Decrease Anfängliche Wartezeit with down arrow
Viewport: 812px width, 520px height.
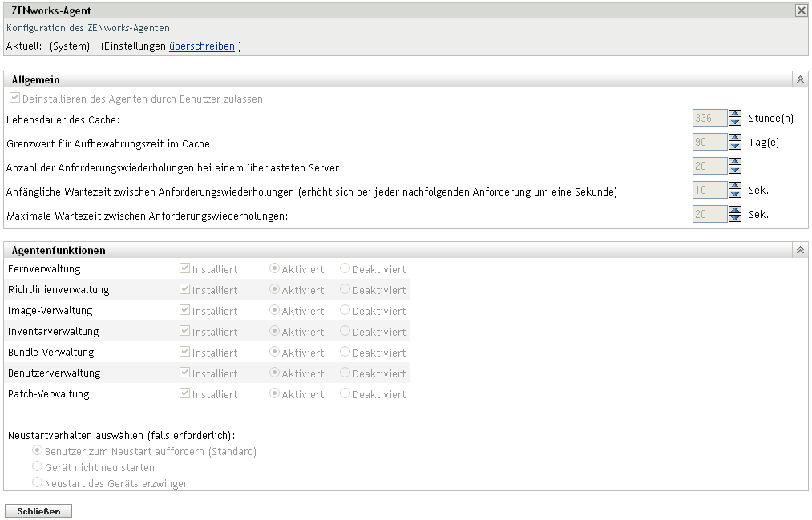pyautogui.click(x=735, y=194)
